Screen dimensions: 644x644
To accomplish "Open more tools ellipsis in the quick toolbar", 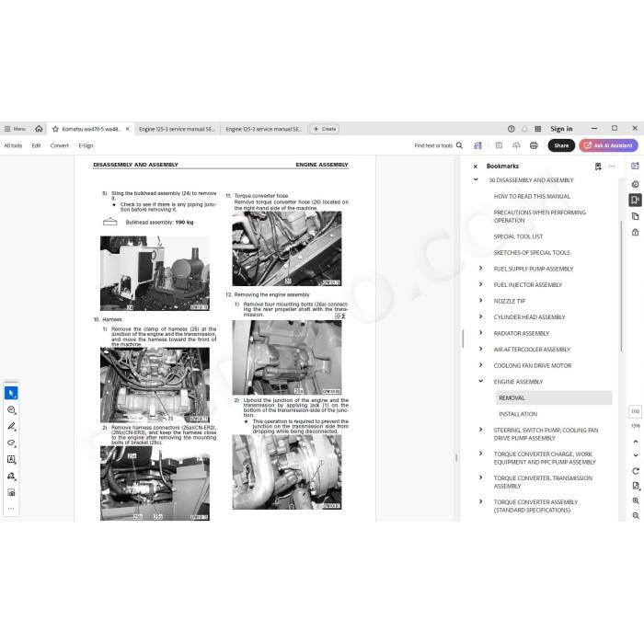I will click(x=11, y=509).
